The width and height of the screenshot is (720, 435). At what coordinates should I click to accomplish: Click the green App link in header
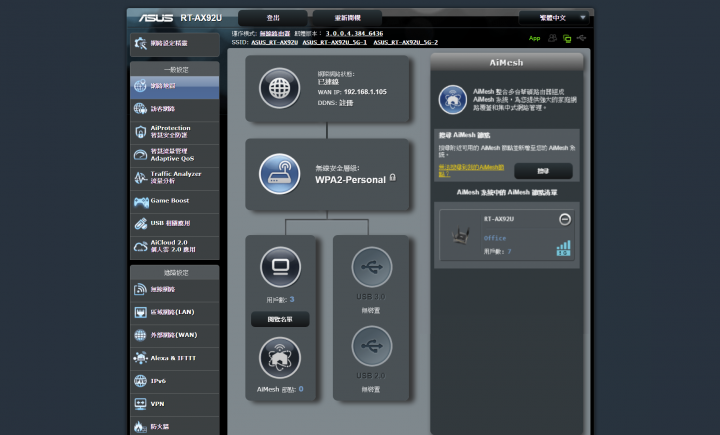click(534, 39)
